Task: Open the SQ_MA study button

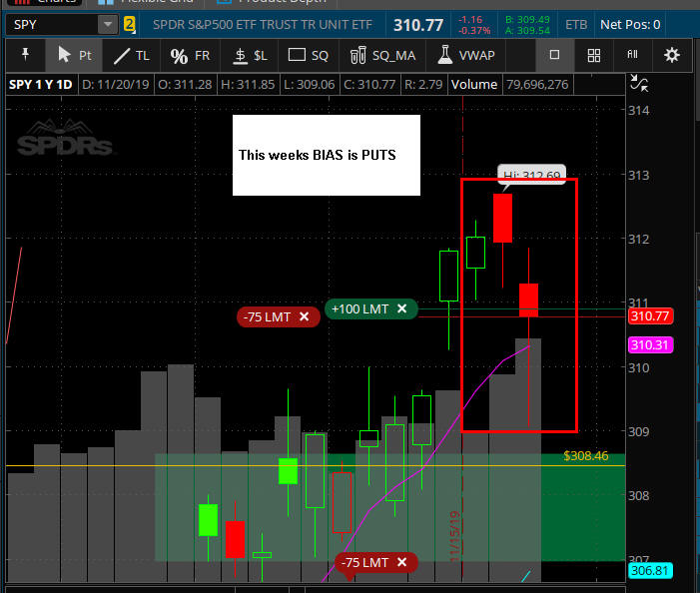Action: coord(382,55)
